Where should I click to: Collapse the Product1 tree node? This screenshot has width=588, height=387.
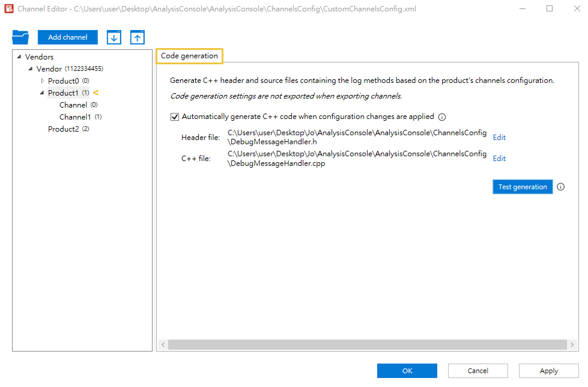click(42, 93)
